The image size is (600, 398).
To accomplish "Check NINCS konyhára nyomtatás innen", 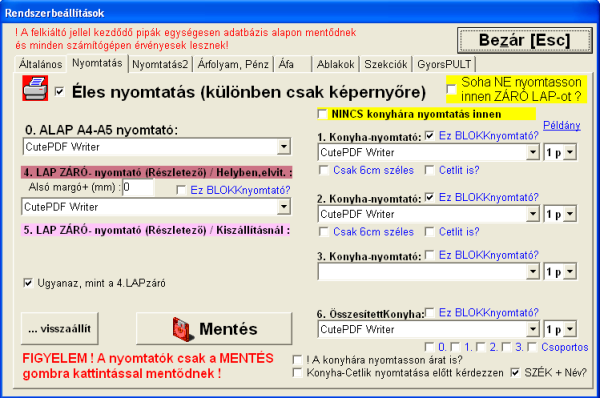I will click(323, 114).
